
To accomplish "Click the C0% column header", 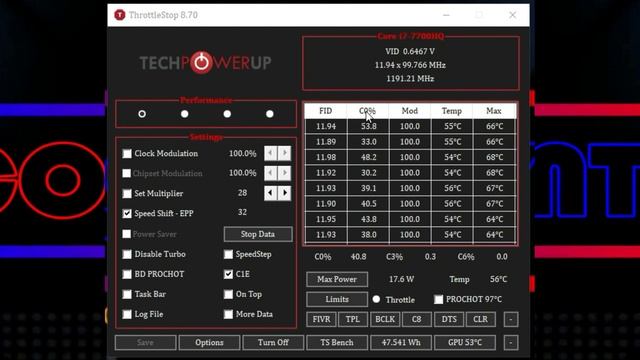I will click(368, 111).
